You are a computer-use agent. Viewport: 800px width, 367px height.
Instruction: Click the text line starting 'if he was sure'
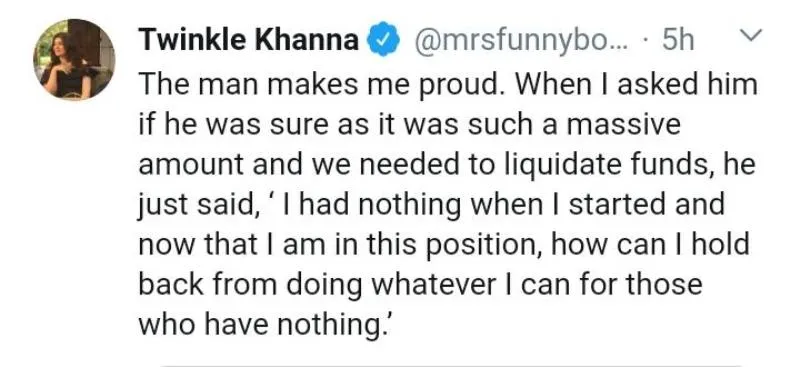(x=410, y=125)
